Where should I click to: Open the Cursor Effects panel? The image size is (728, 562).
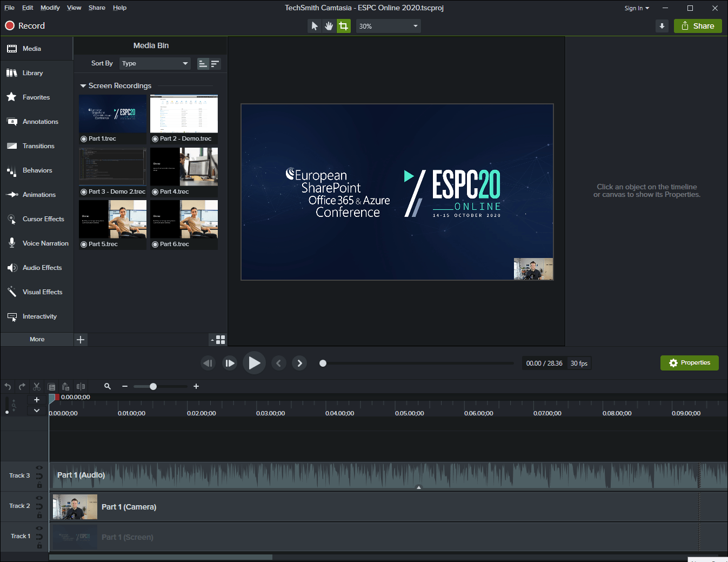(37, 219)
